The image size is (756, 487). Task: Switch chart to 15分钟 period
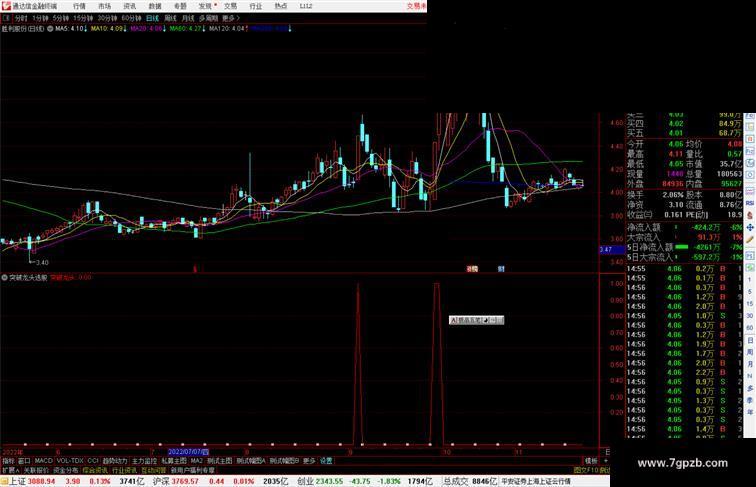point(83,18)
